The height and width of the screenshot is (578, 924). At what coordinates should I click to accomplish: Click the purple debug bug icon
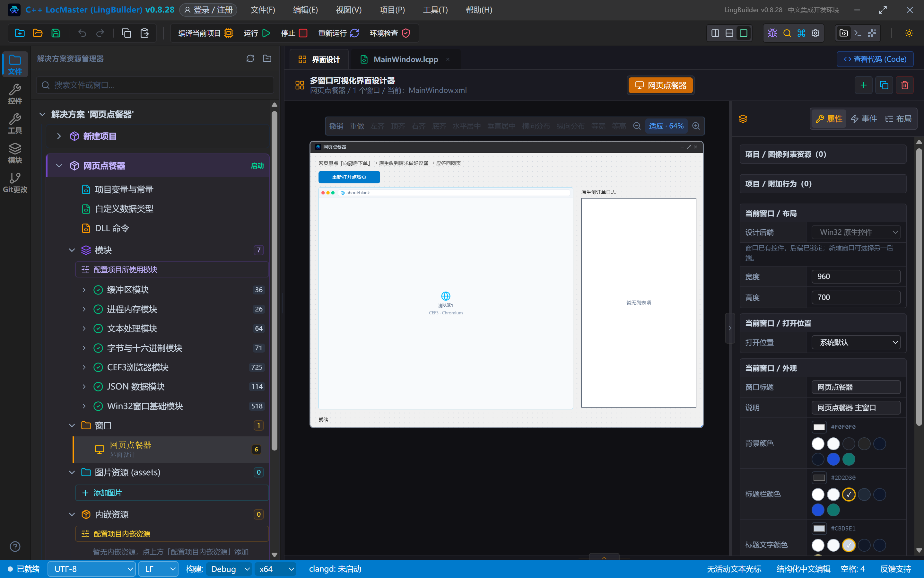point(772,33)
